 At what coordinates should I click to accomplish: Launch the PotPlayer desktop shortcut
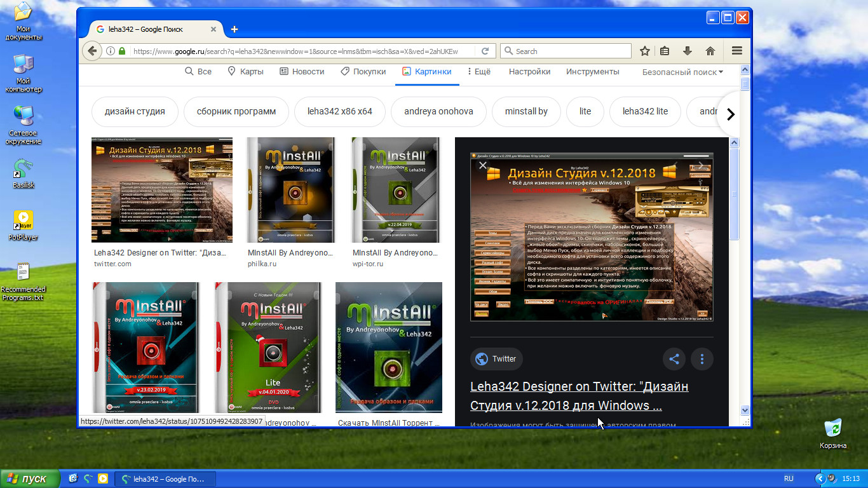pyautogui.click(x=24, y=226)
